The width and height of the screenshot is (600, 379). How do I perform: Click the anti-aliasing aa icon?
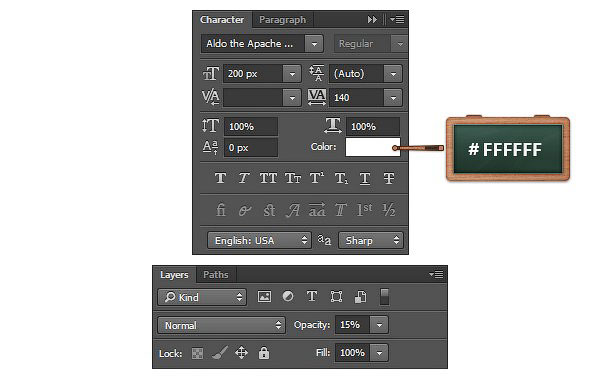coord(324,240)
